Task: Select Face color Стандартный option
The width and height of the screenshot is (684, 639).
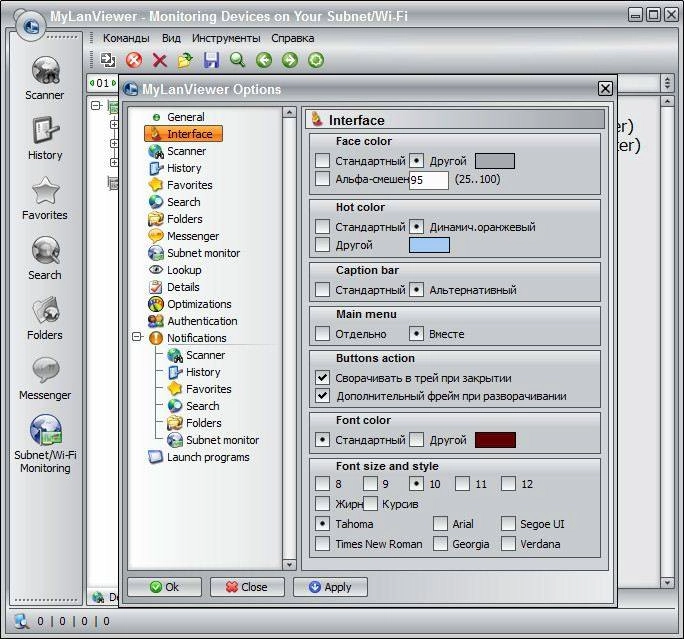Action: [322, 160]
